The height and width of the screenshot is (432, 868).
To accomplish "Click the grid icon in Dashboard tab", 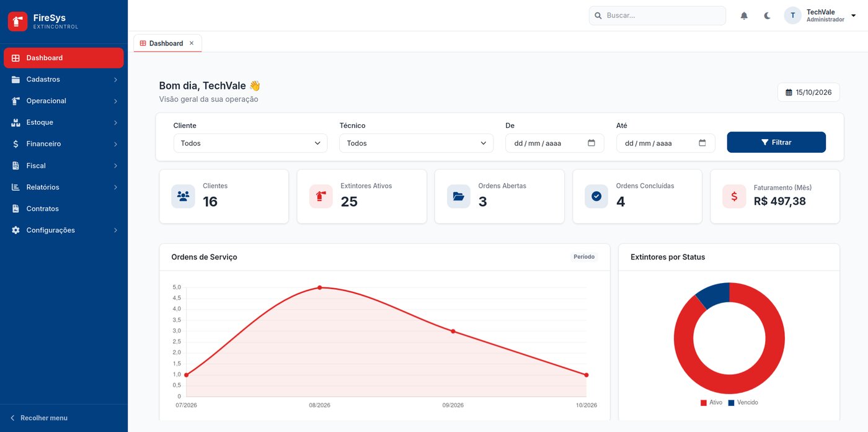I will (x=143, y=43).
